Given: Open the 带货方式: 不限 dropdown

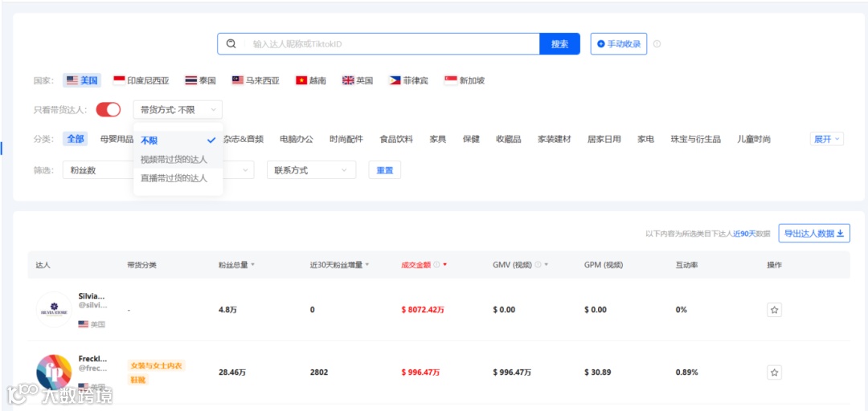Looking at the screenshot, I should 178,109.
